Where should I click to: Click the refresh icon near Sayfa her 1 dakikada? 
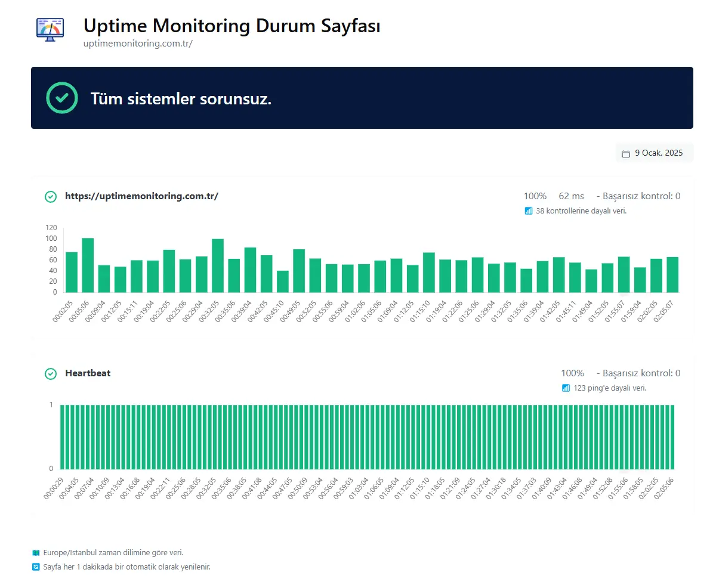[36, 567]
